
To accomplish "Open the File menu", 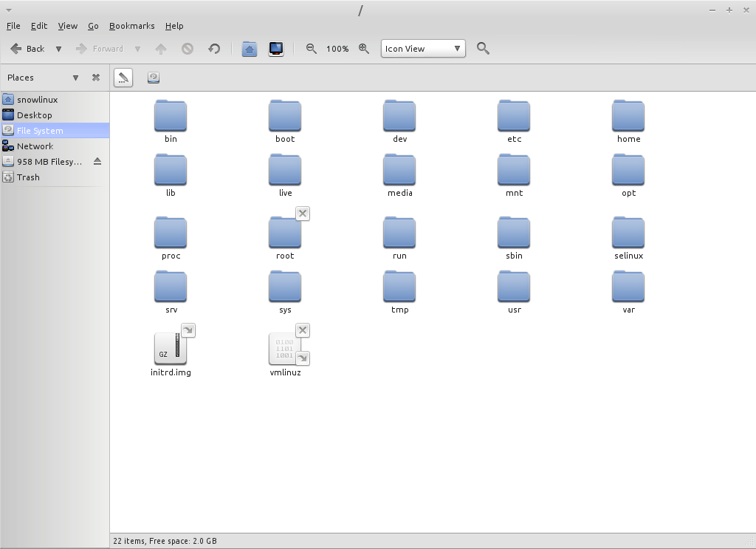I will coord(13,26).
